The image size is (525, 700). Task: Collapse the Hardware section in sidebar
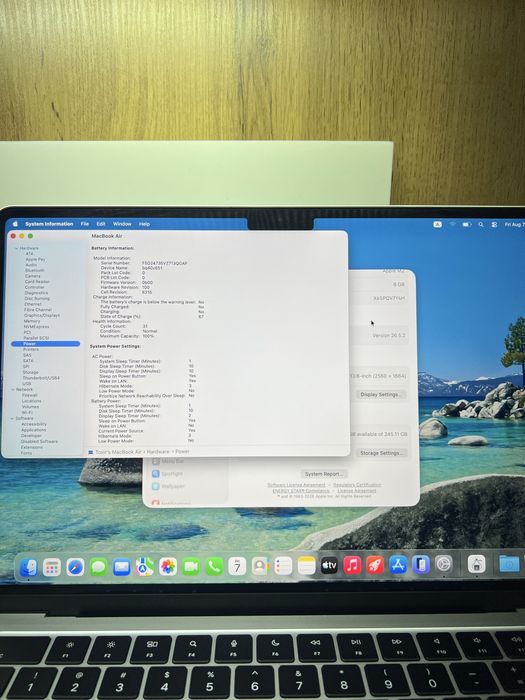tap(17, 248)
